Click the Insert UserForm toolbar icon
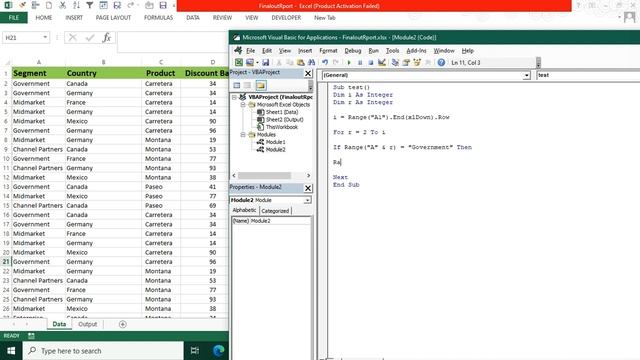Image resolution: width=640 pixels, height=360 pixels. click(249, 62)
